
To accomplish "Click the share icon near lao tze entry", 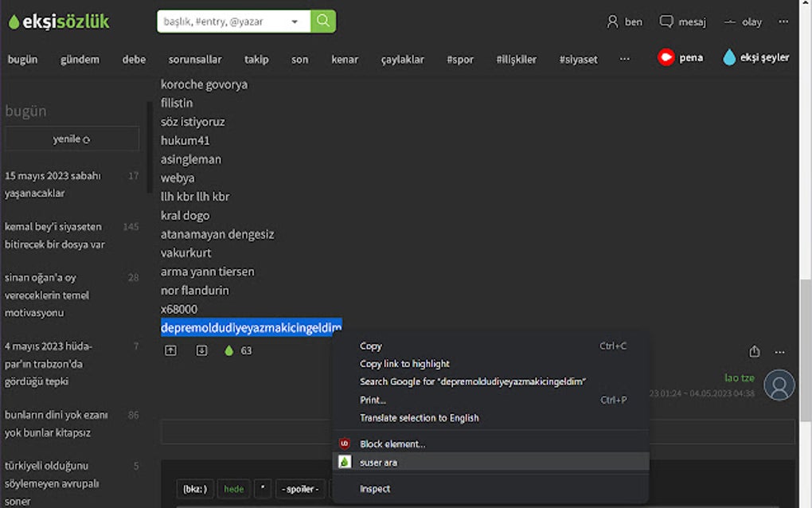I will [755, 351].
